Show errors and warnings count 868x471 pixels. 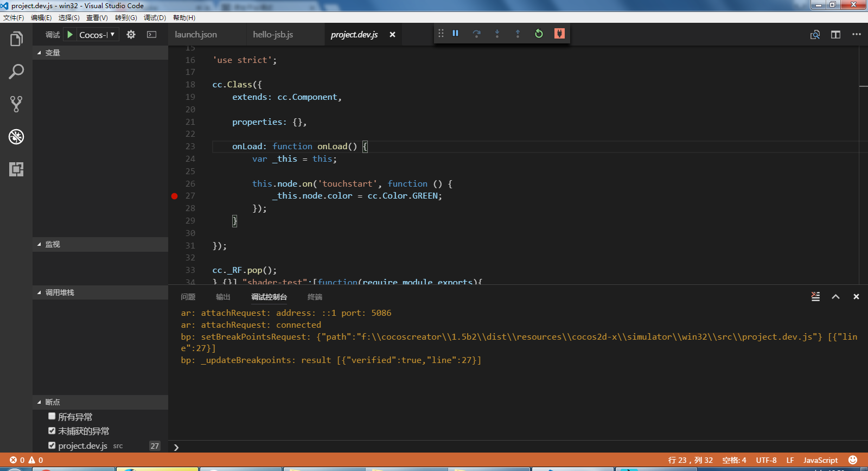[x=27, y=460]
